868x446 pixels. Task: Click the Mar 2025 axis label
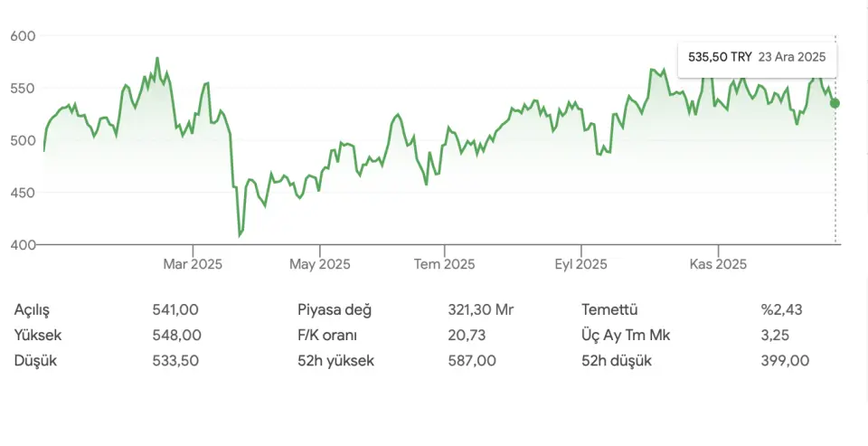click(x=193, y=264)
